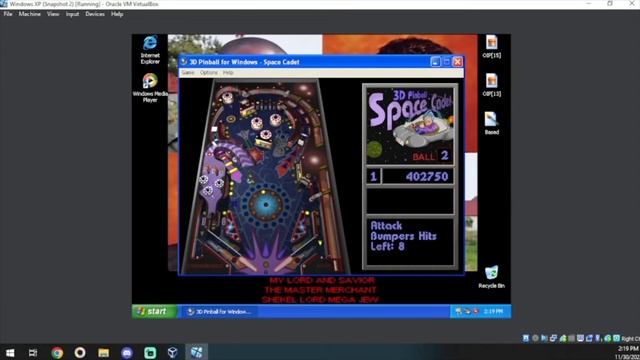Open Discord from host taskbar

[127, 352]
